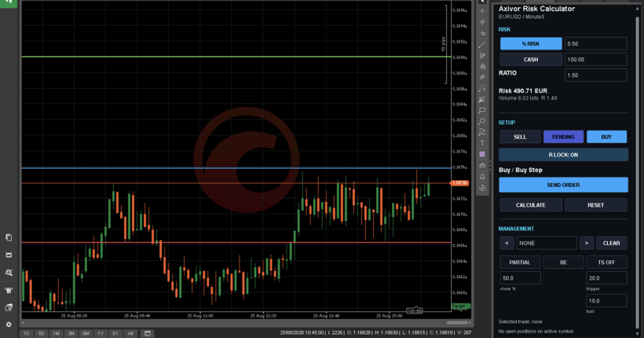Click the 1.16739 current price label
Viewport: 644px width, 338px height.
tap(460, 183)
